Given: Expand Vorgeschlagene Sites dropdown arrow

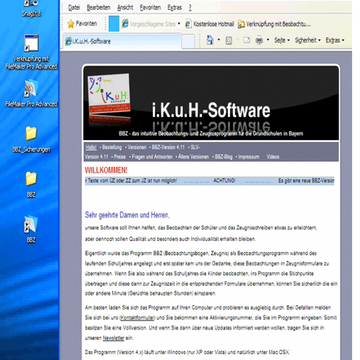Looking at the screenshot, I should (179, 24).
